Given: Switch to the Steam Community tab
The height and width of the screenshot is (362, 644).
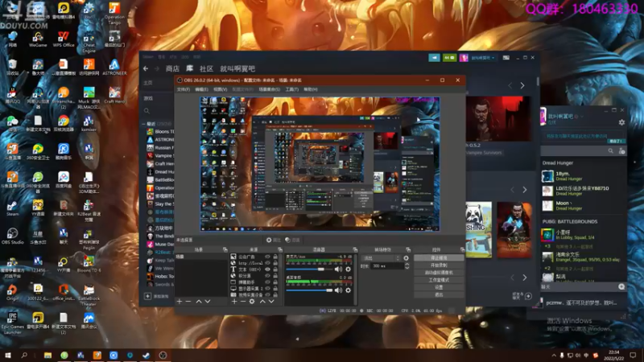Looking at the screenshot, I should click(206, 68).
